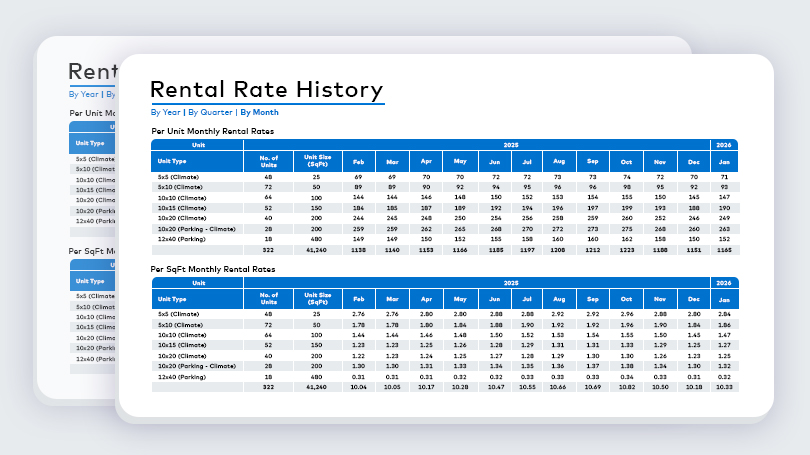Select Unit Type header in Per SqFt table
This screenshot has width=810, height=455.
tap(197, 299)
